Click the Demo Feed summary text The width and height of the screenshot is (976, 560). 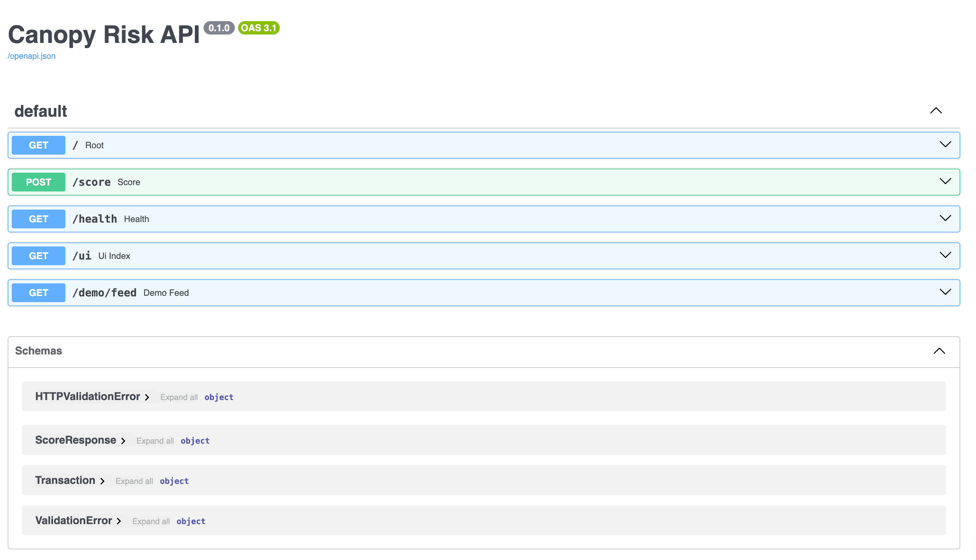pos(166,293)
